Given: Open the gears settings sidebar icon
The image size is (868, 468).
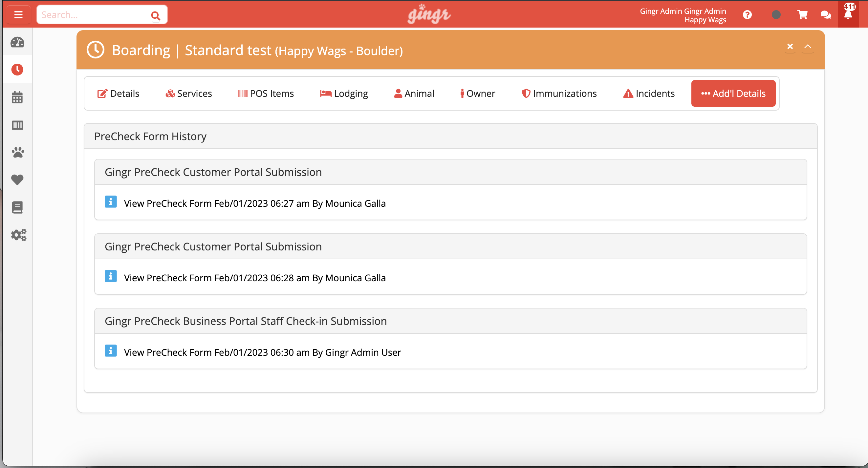Looking at the screenshot, I should click(x=18, y=235).
